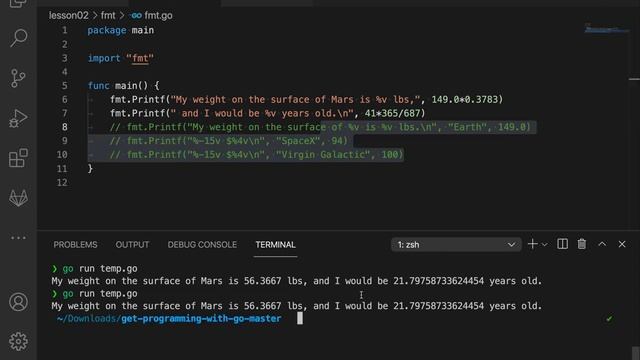The width and height of the screenshot is (640, 360).
Task: Click the second 'go run temp.go' command
Action: point(100,293)
